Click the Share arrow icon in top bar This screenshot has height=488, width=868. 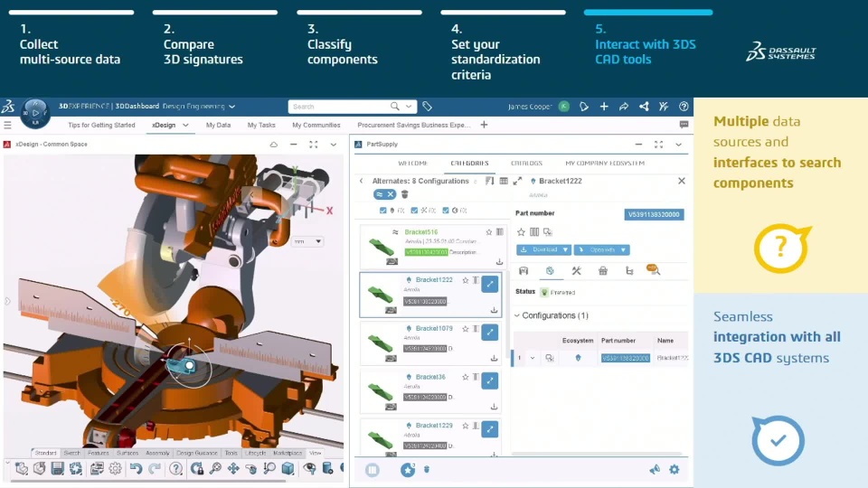click(x=624, y=107)
